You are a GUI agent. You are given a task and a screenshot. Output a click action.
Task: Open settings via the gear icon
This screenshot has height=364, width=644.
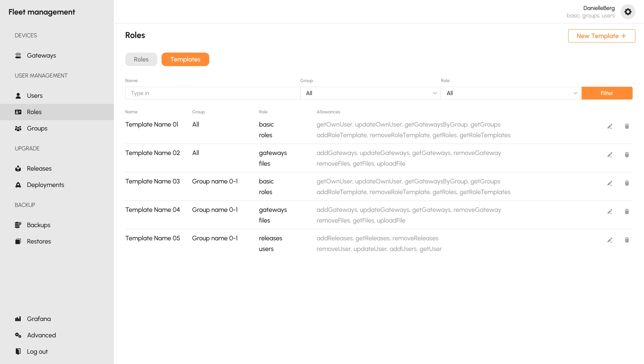628,12
